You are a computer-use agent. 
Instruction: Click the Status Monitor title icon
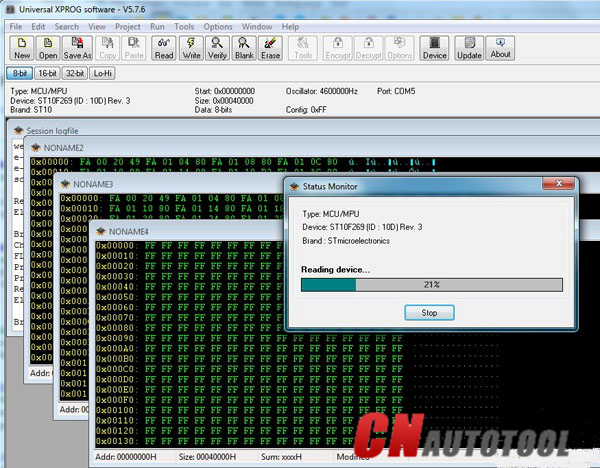tap(294, 186)
